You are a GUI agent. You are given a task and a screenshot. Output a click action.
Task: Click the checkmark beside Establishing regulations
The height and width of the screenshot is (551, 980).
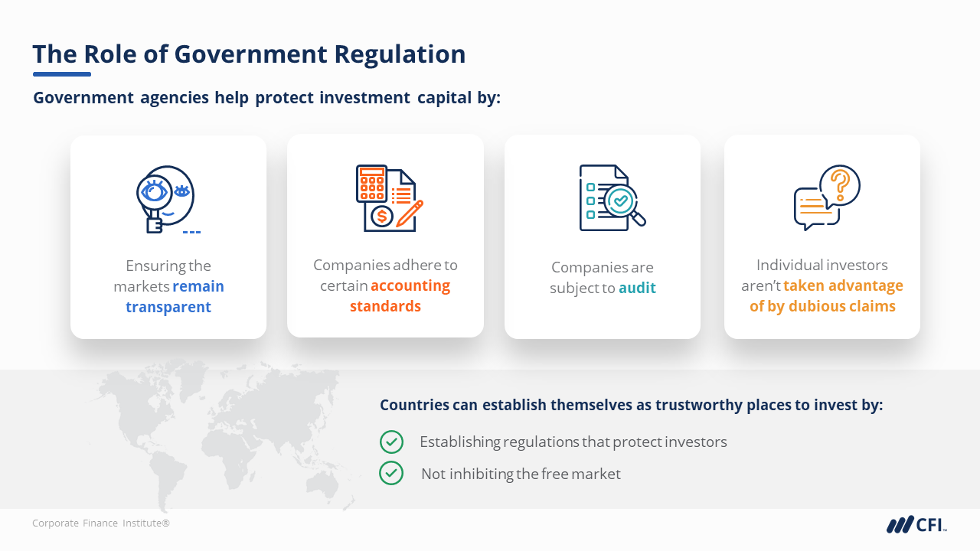(x=391, y=442)
